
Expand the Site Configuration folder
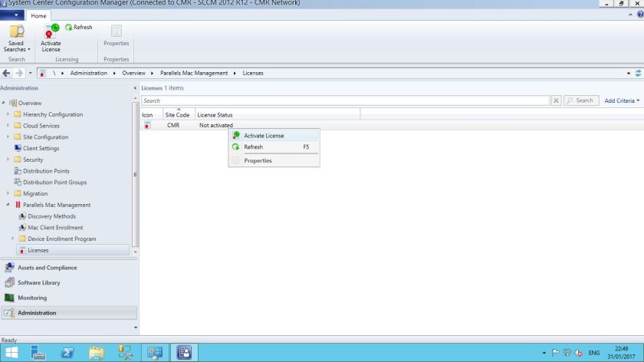tap(8, 137)
